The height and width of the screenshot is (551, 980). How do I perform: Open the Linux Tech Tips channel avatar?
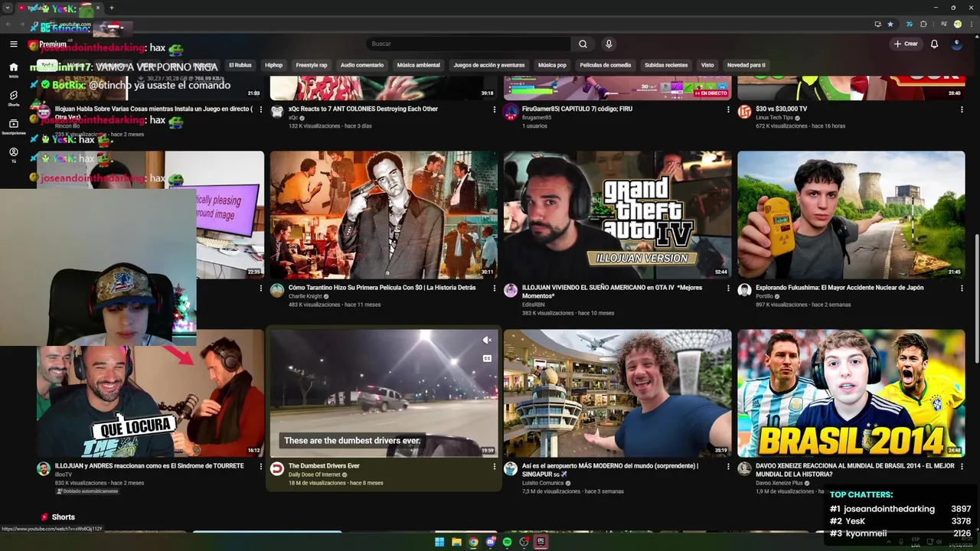point(744,112)
